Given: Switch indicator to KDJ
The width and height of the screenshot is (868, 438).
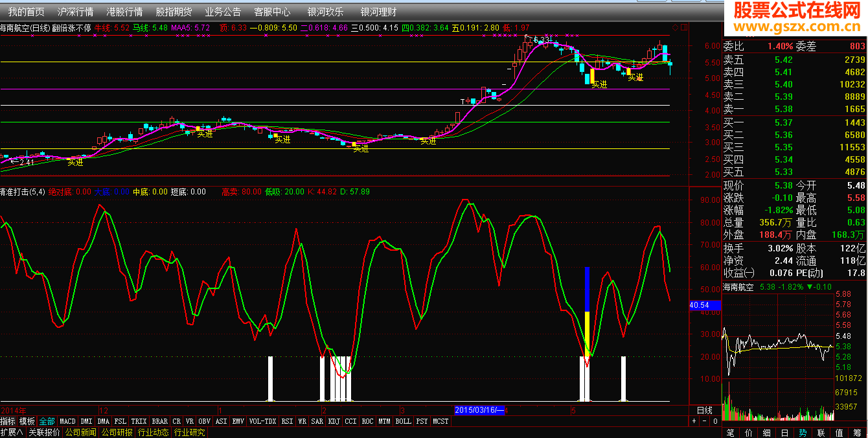Looking at the screenshot, I should pyautogui.click(x=334, y=421).
